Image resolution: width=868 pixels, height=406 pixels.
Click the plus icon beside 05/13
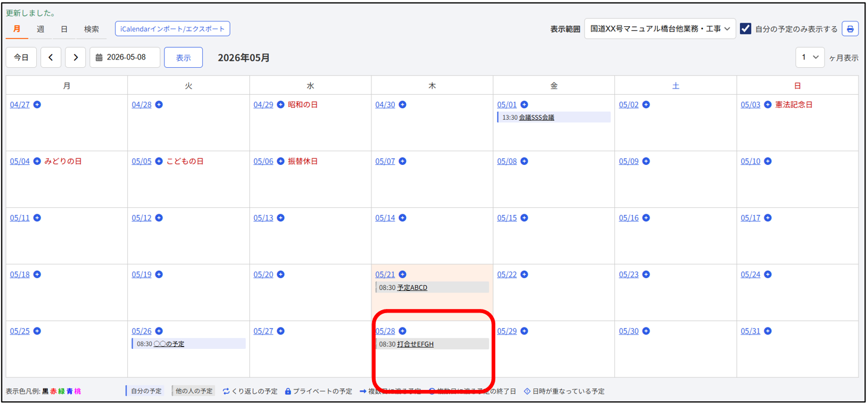pyautogui.click(x=280, y=218)
